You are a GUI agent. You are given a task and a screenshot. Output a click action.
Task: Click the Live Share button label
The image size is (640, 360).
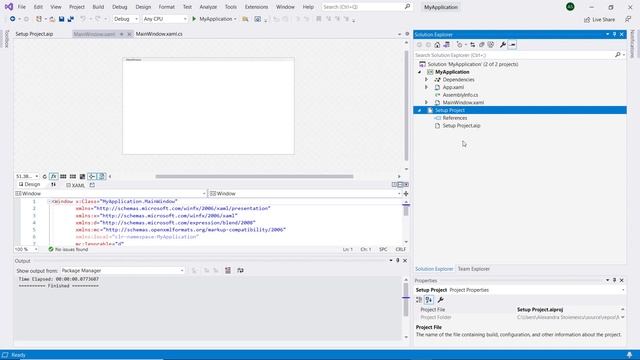(x=603, y=20)
